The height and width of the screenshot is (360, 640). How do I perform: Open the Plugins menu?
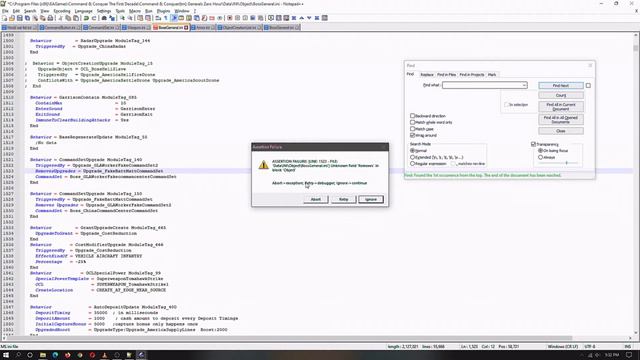163,11
